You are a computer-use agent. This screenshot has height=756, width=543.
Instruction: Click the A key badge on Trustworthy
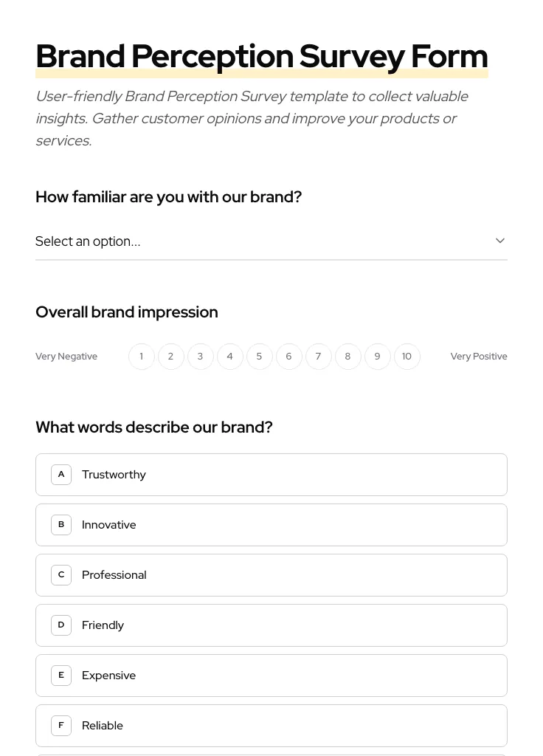pos(61,474)
